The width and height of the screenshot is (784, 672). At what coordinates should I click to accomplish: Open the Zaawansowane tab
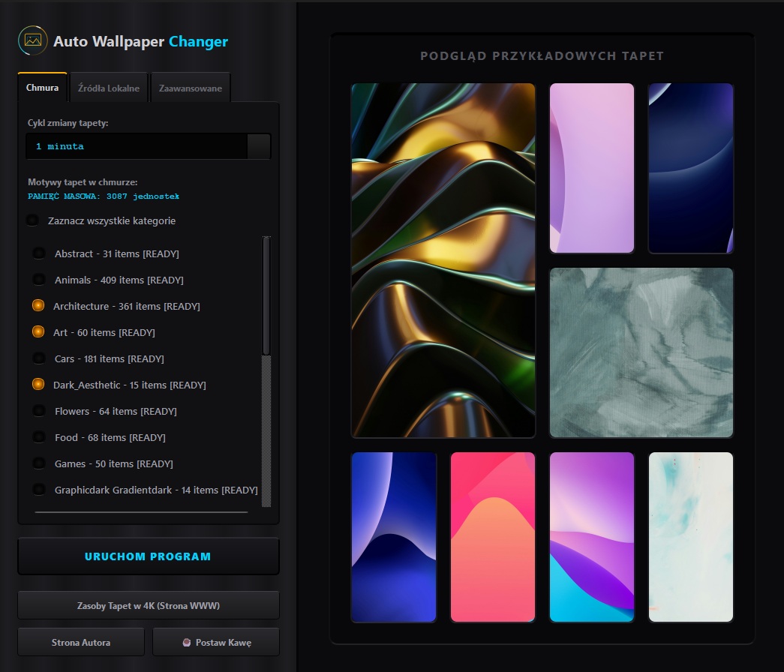point(191,87)
